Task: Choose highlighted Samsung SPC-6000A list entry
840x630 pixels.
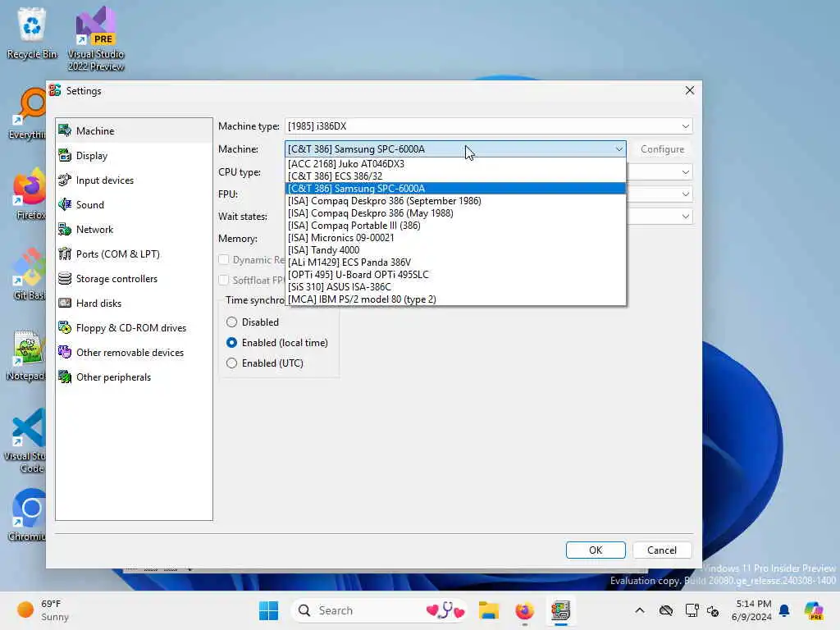Action: (455, 189)
